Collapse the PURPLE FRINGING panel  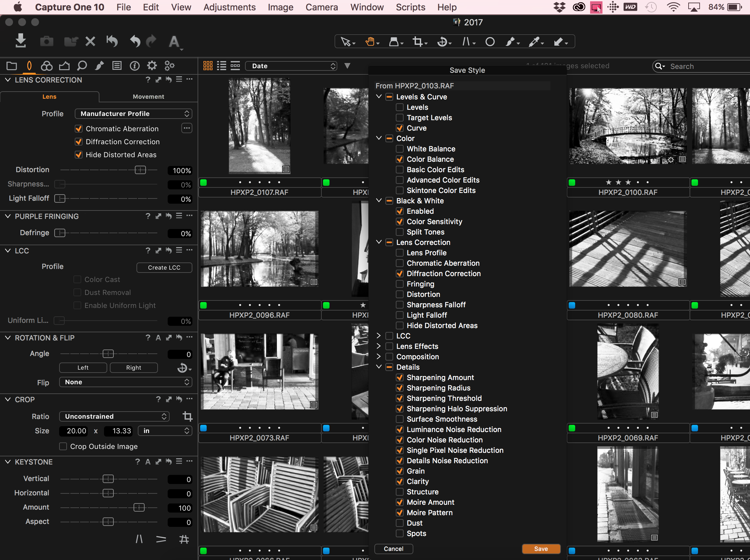tap(8, 216)
